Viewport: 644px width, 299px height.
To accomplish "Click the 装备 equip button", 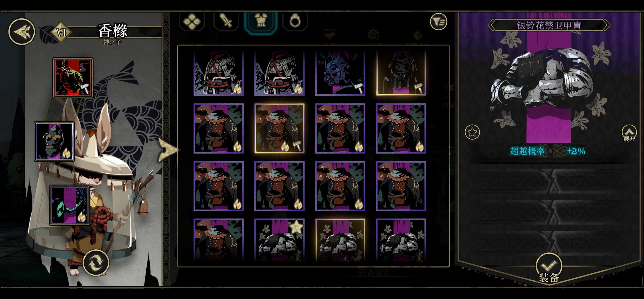I will [549, 268].
